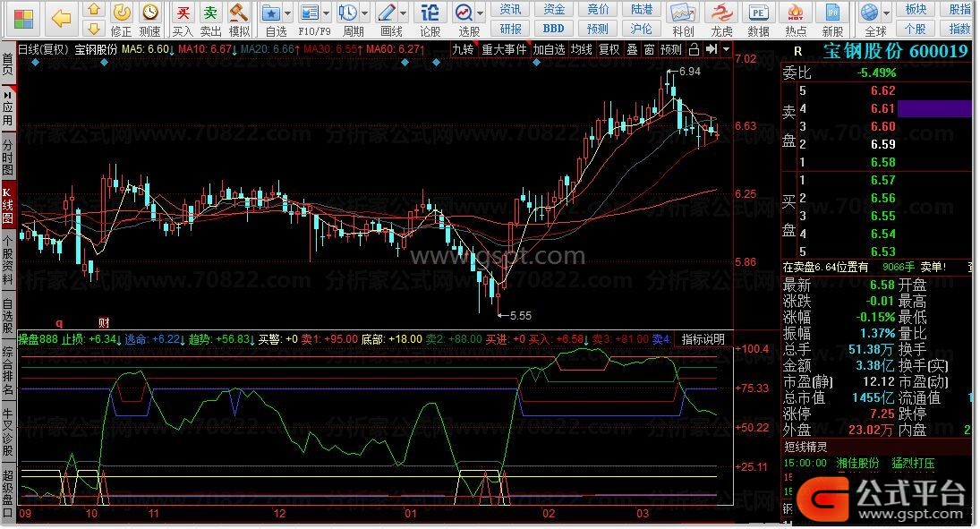Open the chart toolbar dropdown triangle
The width and height of the screenshot is (980, 529).
point(726,49)
